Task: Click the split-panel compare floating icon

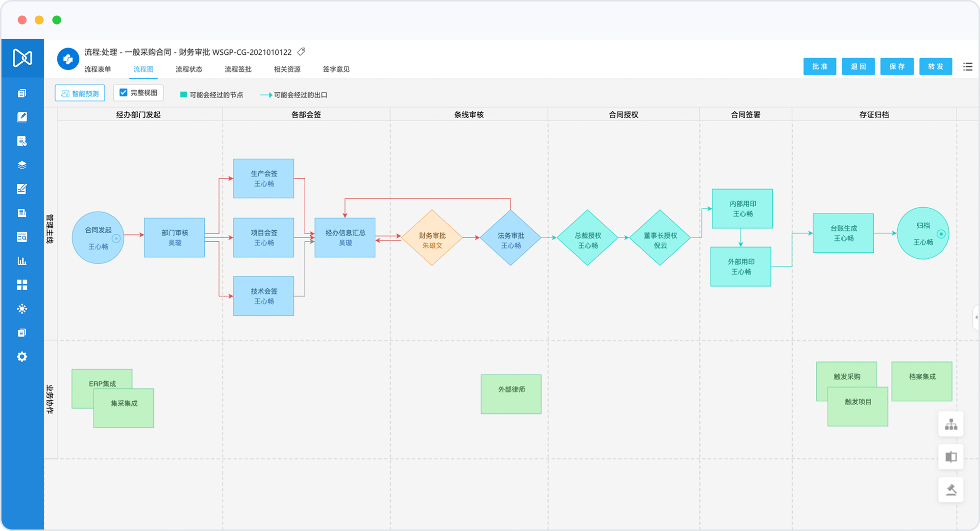Action: pyautogui.click(x=951, y=457)
